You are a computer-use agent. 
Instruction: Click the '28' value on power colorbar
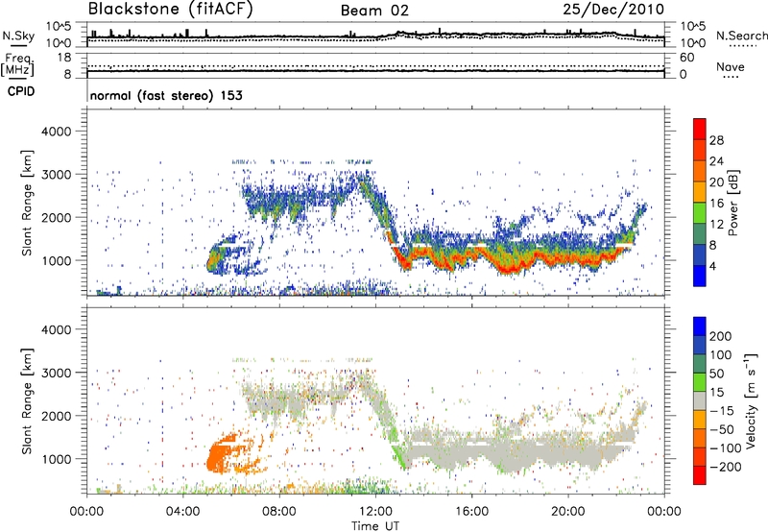click(716, 140)
